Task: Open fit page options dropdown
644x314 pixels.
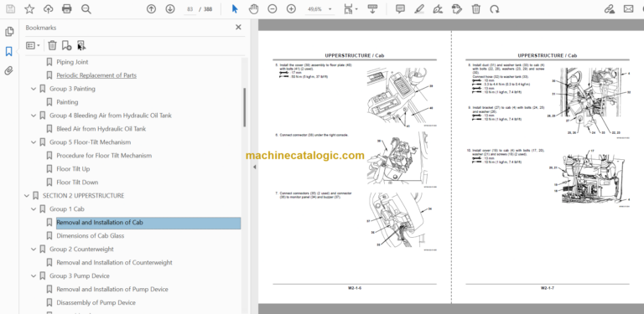Action: click(x=351, y=8)
